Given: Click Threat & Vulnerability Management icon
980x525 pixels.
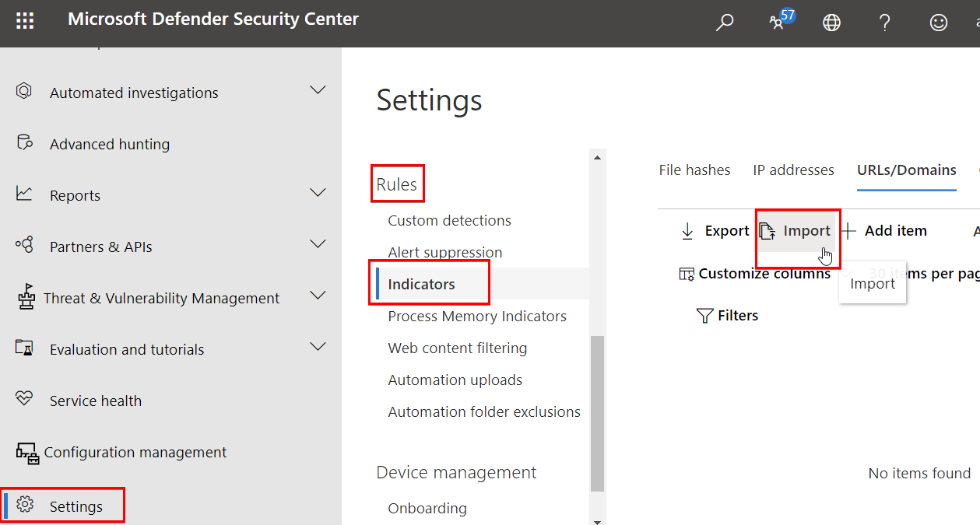Looking at the screenshot, I should coord(26,296).
